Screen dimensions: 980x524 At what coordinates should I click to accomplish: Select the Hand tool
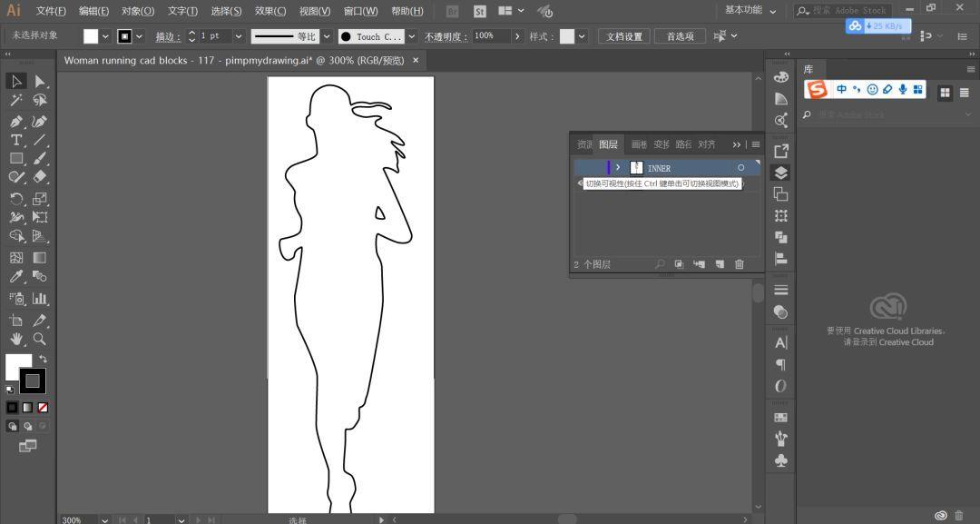pos(17,339)
